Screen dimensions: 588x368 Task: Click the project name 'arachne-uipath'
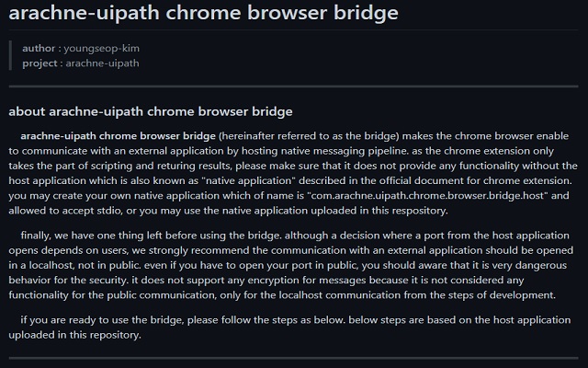click(x=102, y=63)
